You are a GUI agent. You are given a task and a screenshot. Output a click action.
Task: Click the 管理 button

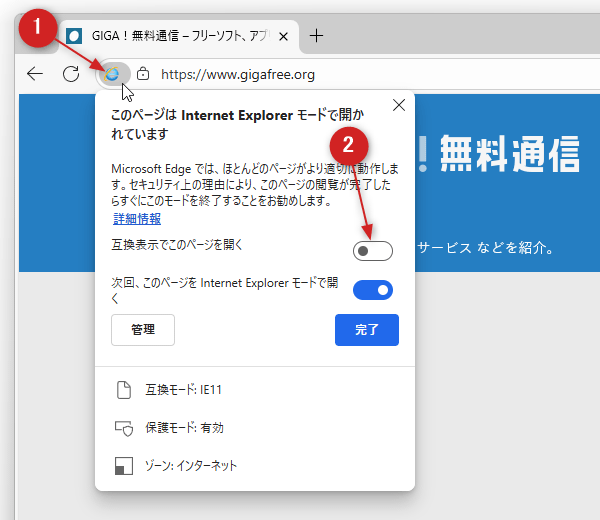143,329
